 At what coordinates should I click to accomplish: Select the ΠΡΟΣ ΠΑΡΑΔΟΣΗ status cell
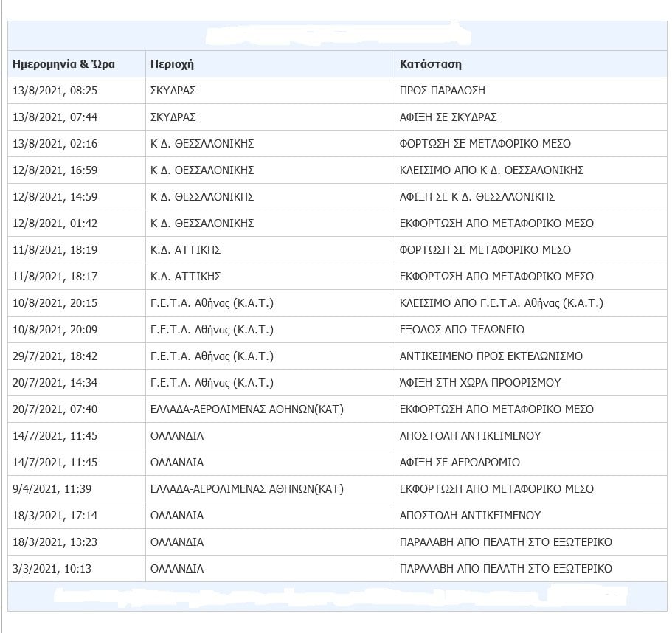(443, 91)
